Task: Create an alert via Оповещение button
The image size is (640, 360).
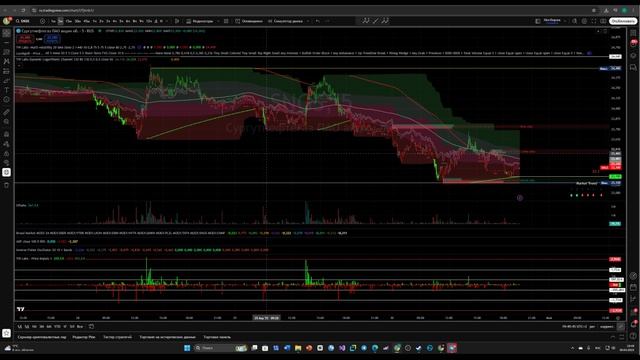Action: click(x=249, y=21)
